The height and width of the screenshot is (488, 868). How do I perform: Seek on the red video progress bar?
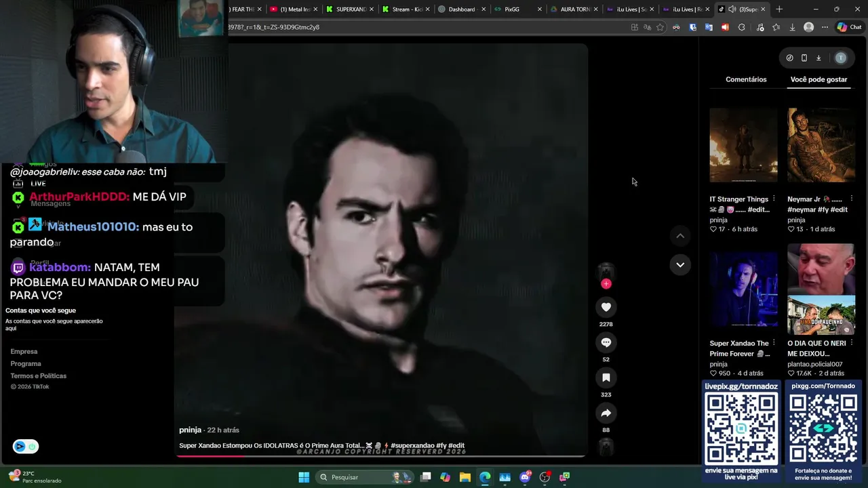(380, 456)
